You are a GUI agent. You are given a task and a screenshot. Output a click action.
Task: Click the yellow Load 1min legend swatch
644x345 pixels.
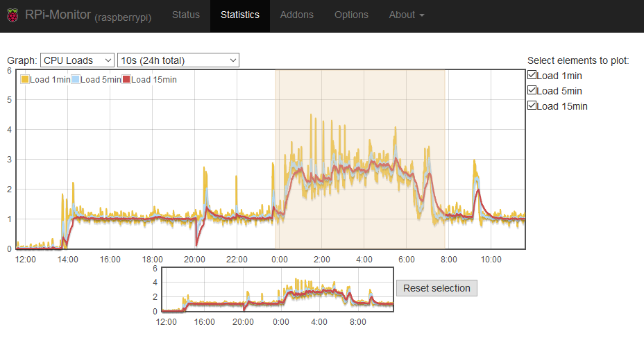pyautogui.click(x=25, y=80)
